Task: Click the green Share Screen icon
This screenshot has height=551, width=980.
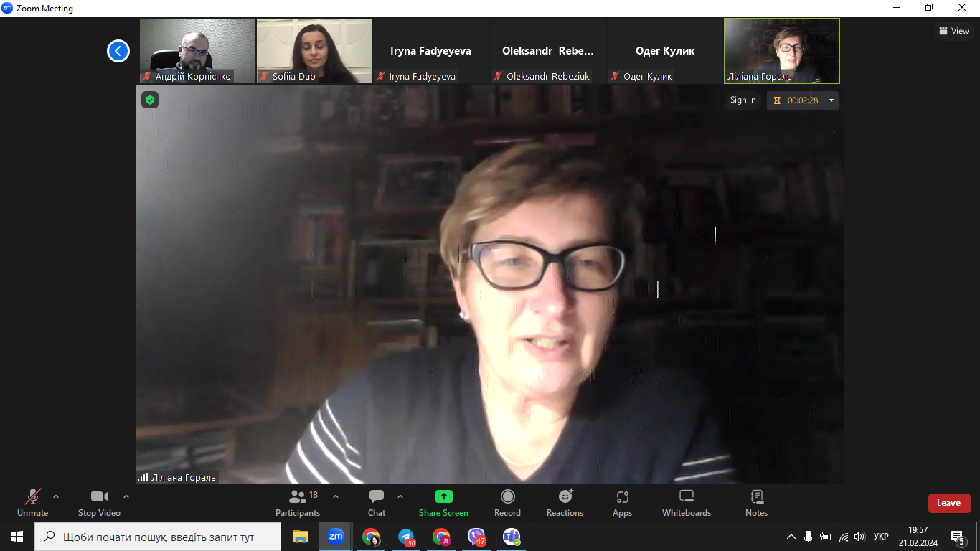Action: (x=443, y=496)
